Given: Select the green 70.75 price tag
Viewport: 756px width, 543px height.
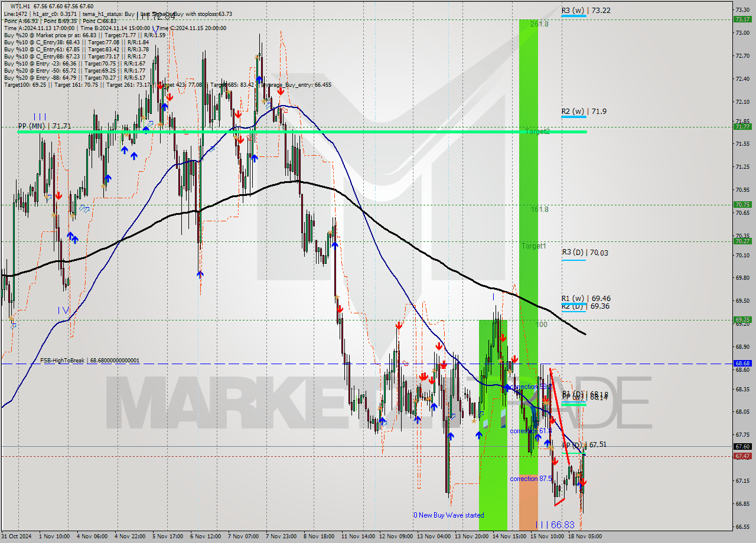Looking at the screenshot, I should tap(742, 204).
